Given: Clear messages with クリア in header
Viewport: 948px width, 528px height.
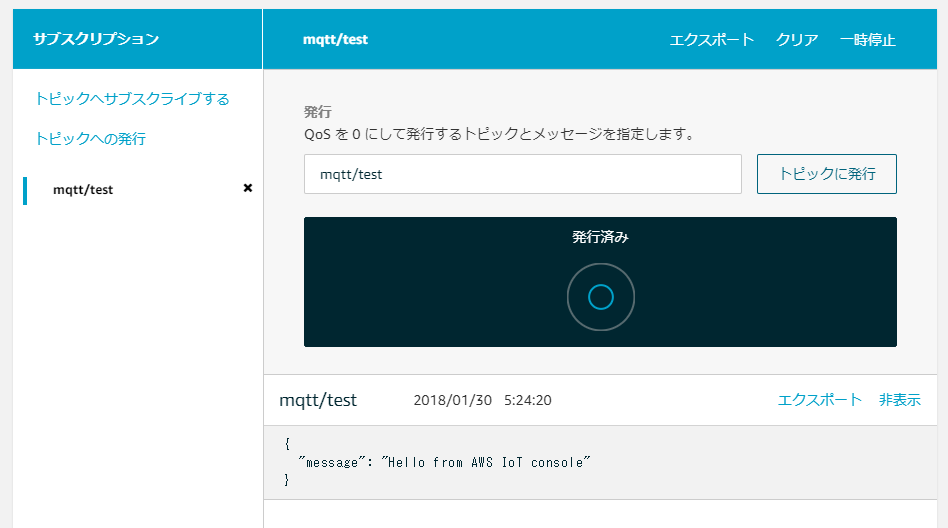Looking at the screenshot, I should tap(797, 40).
